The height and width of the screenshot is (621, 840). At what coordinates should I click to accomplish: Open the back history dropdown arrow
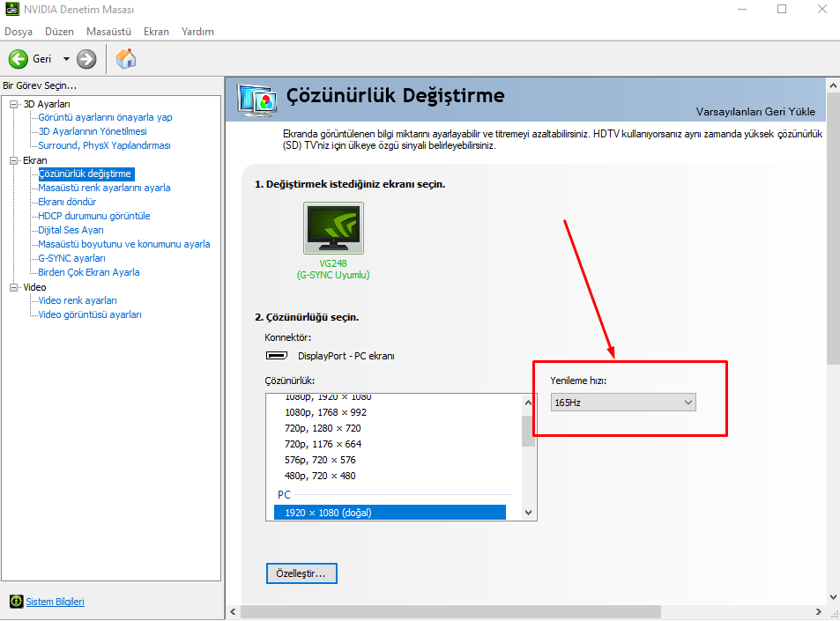[66, 59]
